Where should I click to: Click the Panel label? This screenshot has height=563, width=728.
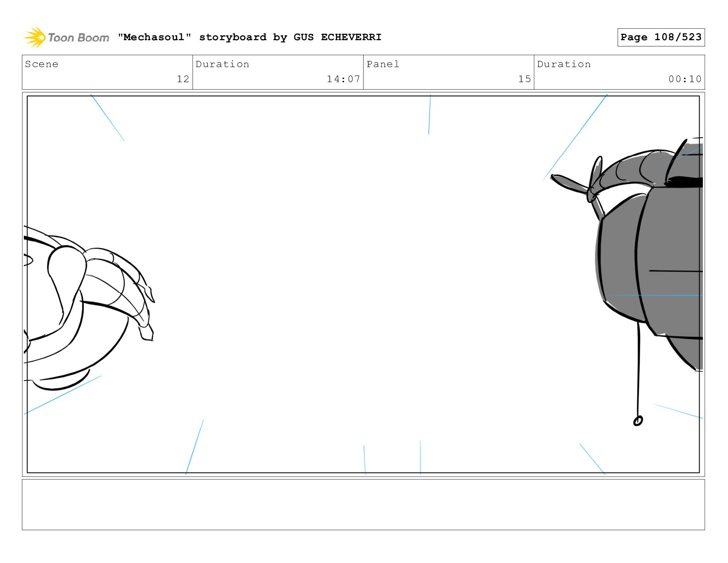point(383,64)
